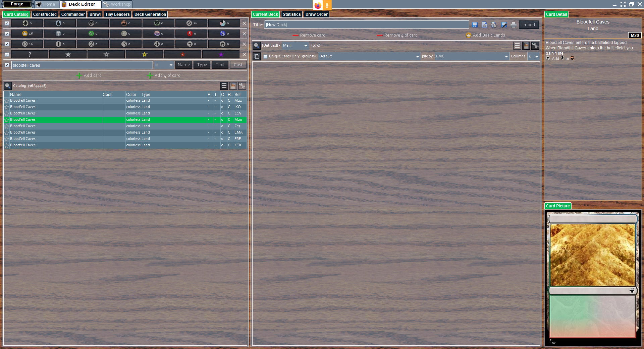Toggle the blue mana color filter
This screenshot has height=349, width=644.
pyautogui.click(x=60, y=23)
